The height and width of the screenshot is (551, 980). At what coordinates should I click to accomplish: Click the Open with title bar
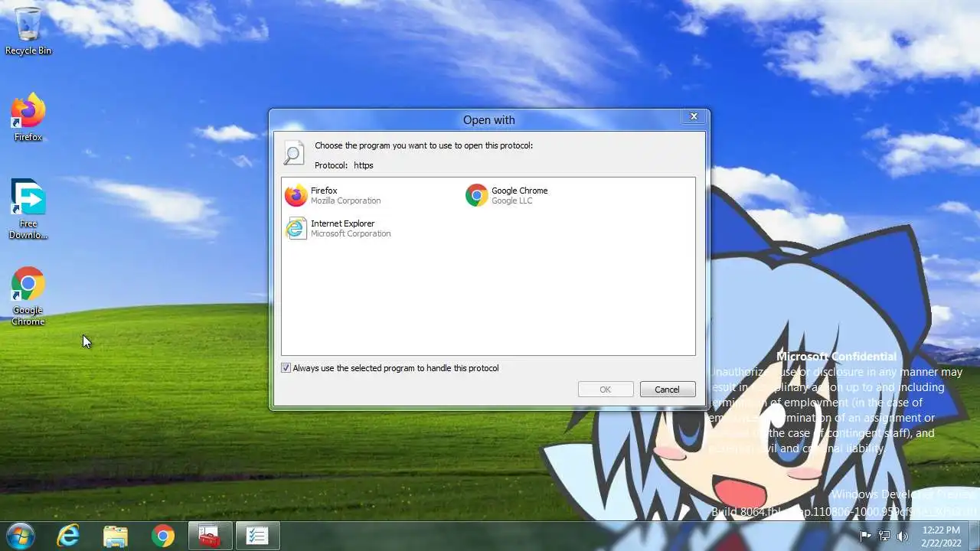pyautogui.click(x=488, y=119)
